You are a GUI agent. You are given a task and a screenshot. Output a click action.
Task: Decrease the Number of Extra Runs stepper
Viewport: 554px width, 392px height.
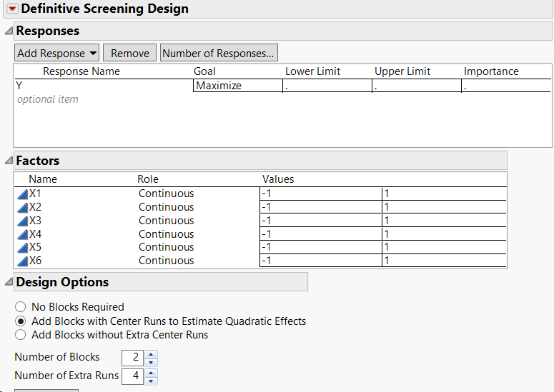pyautogui.click(x=151, y=381)
